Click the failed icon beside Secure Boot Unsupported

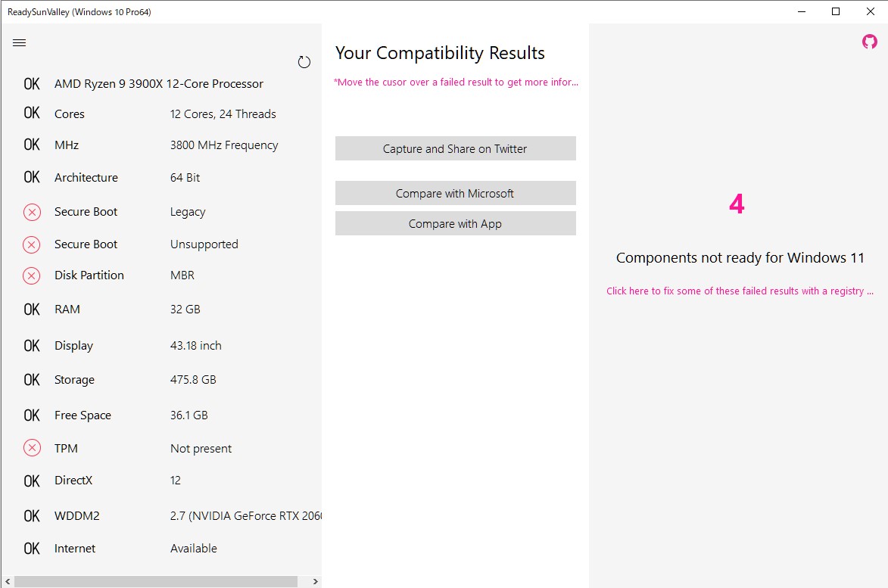(x=32, y=244)
